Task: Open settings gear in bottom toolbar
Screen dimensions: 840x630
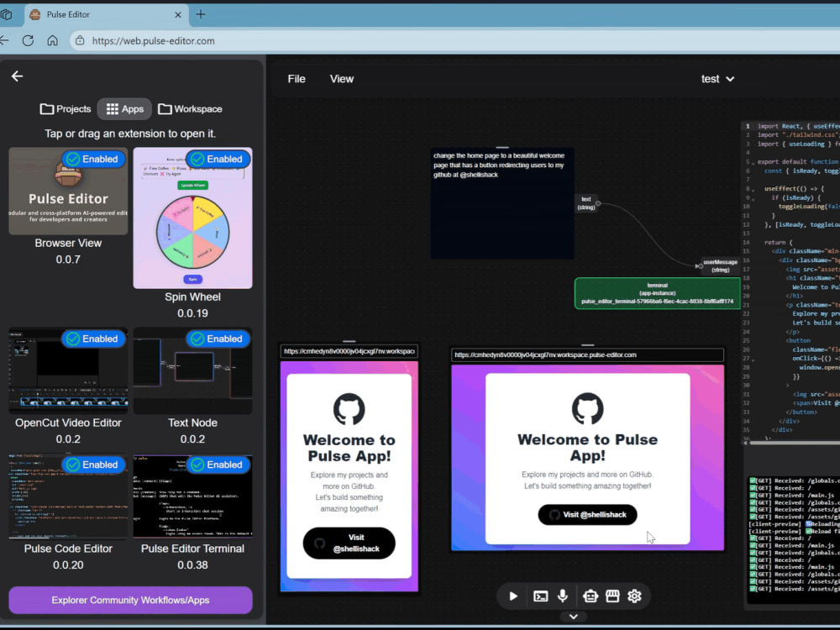Action: 635,596
